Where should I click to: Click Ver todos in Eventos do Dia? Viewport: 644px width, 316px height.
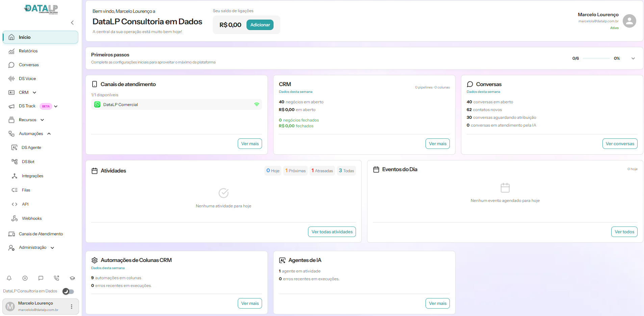[x=624, y=232]
